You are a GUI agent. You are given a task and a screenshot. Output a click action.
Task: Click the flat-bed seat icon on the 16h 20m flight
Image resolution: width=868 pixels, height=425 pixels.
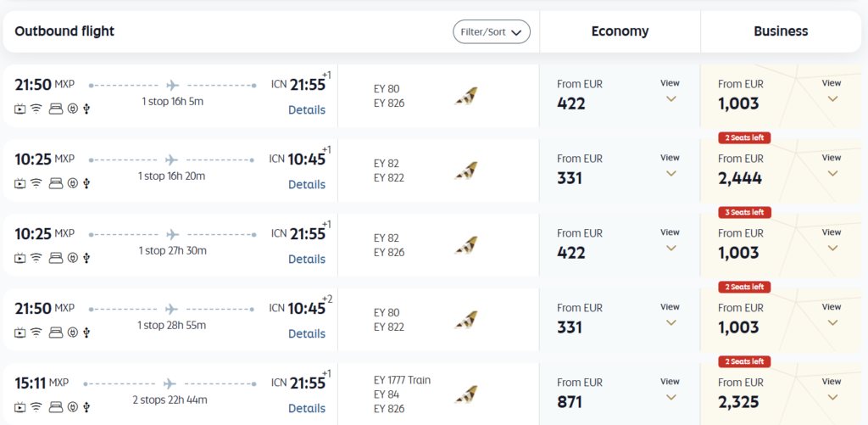coord(56,182)
